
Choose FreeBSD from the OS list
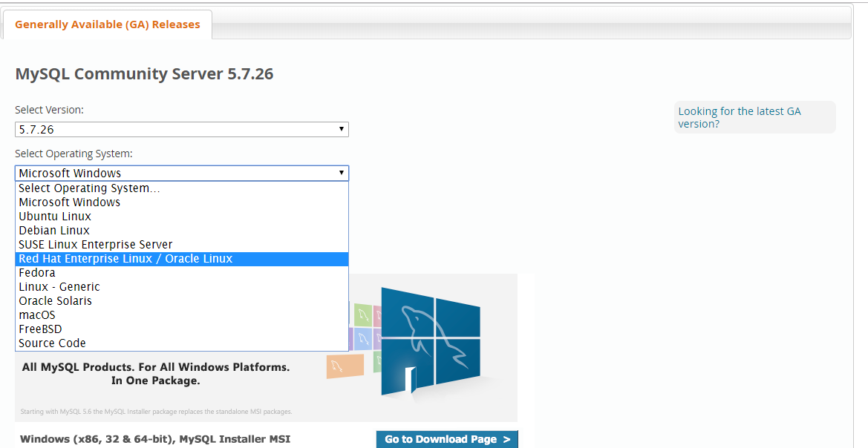(182, 329)
